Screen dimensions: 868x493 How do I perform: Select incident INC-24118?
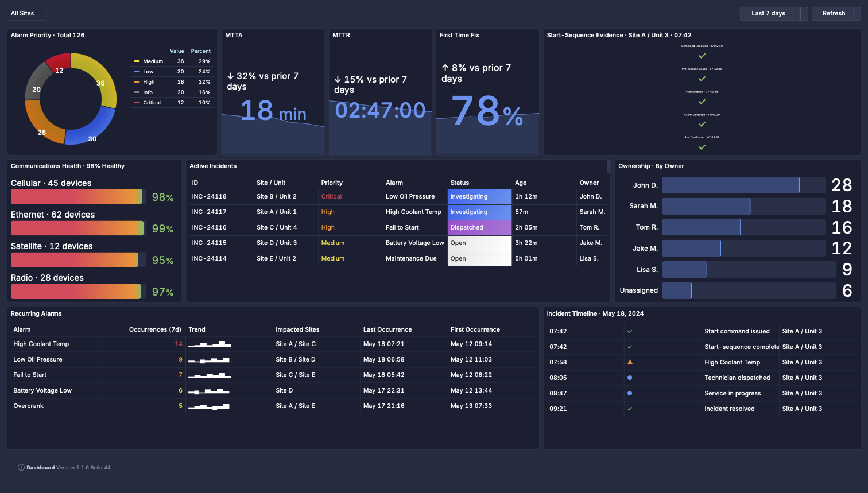(x=209, y=196)
